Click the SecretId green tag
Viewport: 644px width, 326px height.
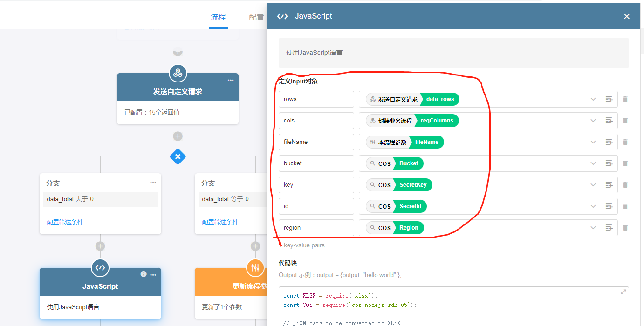(x=410, y=206)
